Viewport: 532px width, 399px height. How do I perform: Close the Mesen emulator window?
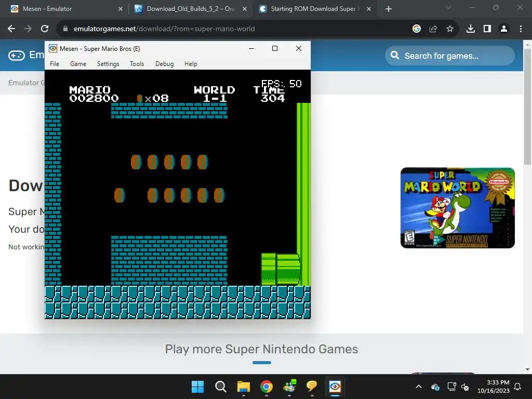pos(299,48)
